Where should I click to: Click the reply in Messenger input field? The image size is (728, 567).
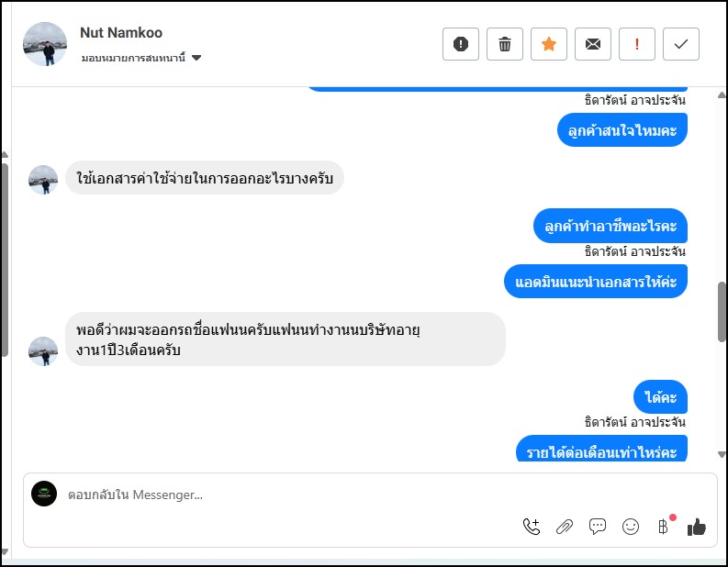pos(275,495)
